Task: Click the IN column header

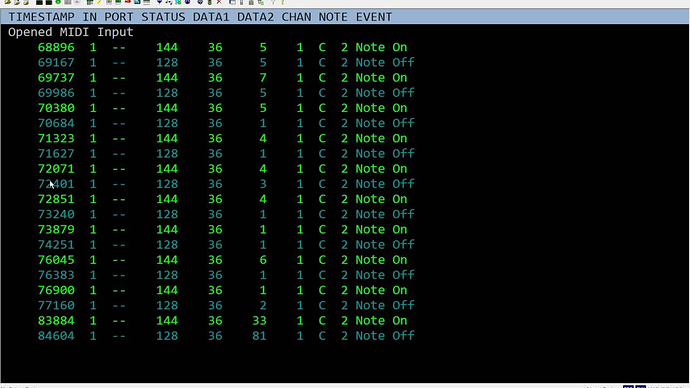Action: tap(90, 17)
